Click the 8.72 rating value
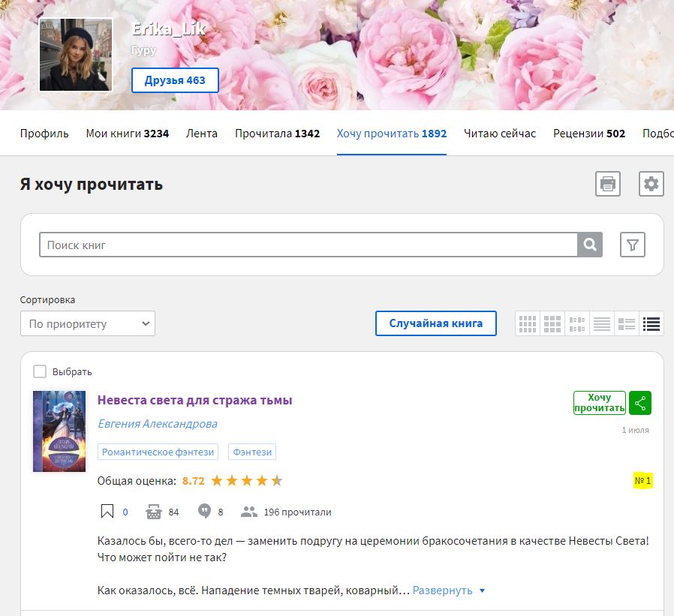674x616 pixels. point(194,481)
